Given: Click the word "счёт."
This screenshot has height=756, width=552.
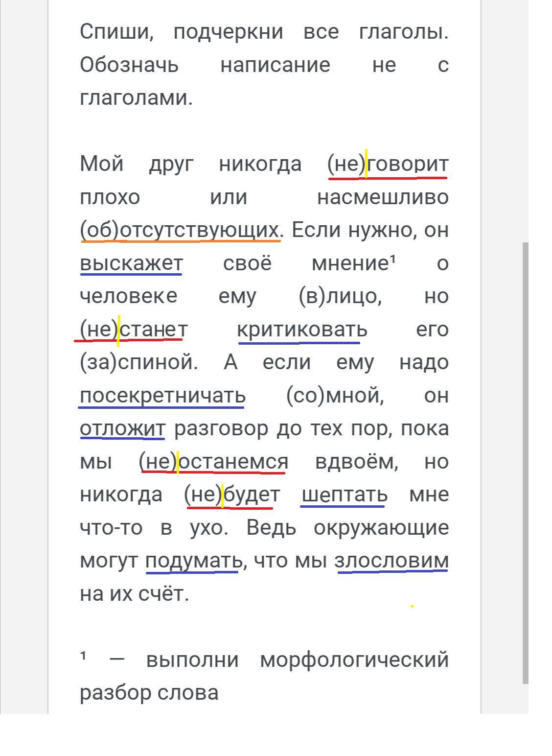Looking at the screenshot, I should (x=163, y=594).
